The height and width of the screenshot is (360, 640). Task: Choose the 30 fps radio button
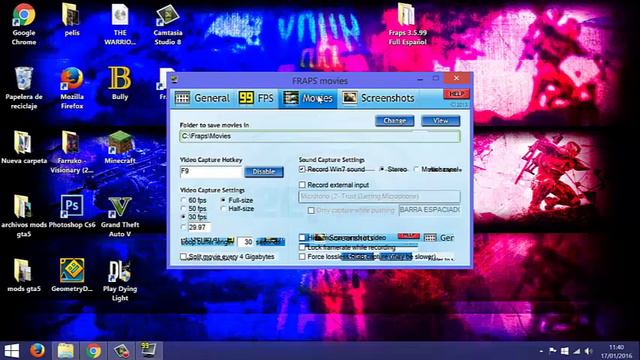click(184, 217)
